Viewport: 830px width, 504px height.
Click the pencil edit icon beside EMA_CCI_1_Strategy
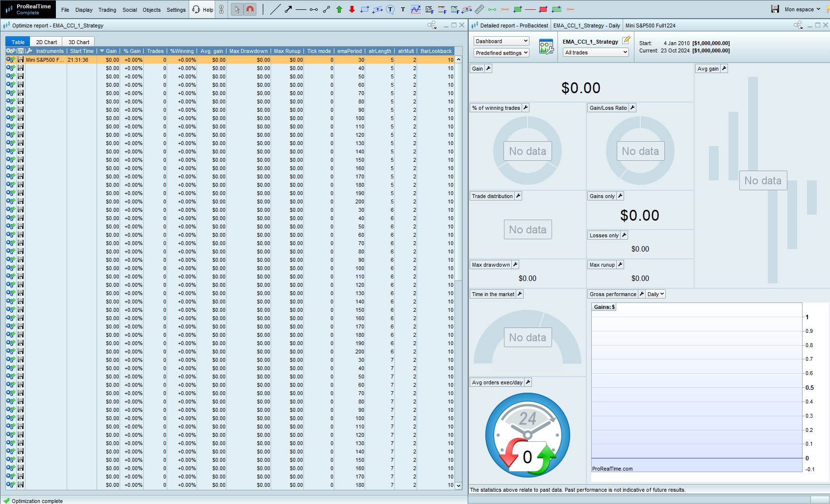point(626,41)
